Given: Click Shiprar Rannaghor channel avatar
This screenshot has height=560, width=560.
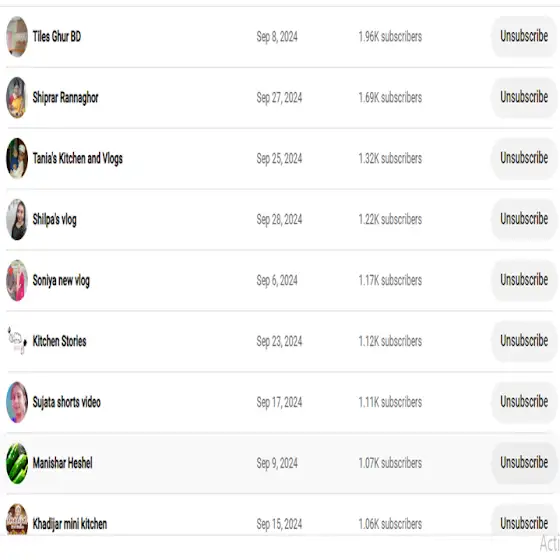Looking at the screenshot, I should pos(17,98).
